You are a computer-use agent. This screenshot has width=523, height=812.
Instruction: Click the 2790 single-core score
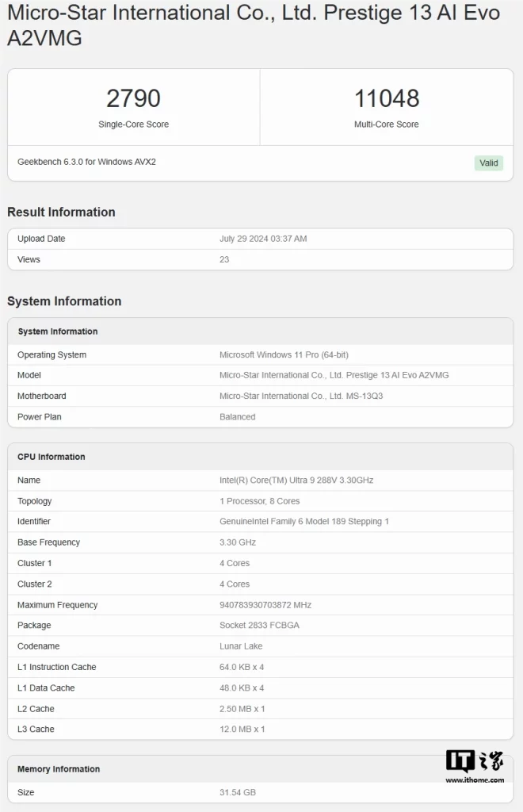point(133,99)
